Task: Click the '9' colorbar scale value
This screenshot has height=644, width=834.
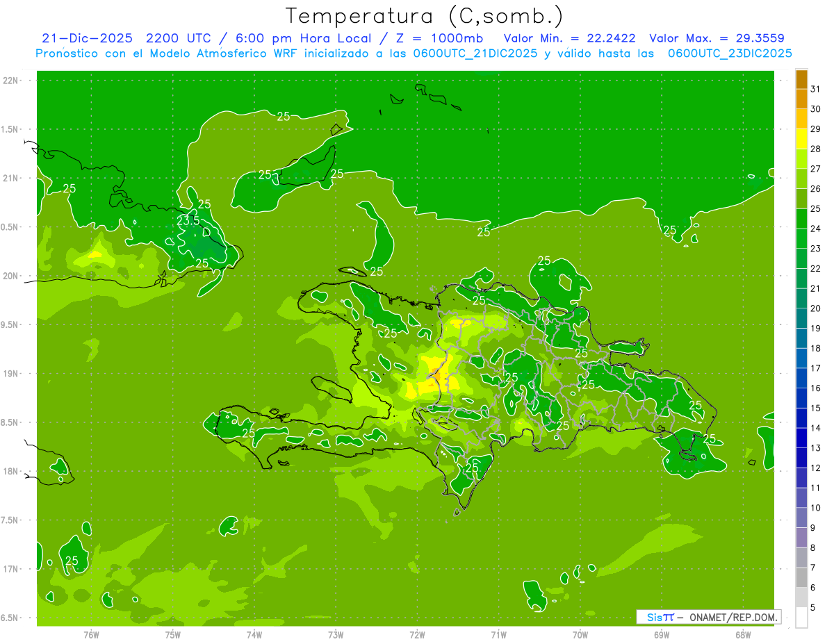Action: coord(813,528)
